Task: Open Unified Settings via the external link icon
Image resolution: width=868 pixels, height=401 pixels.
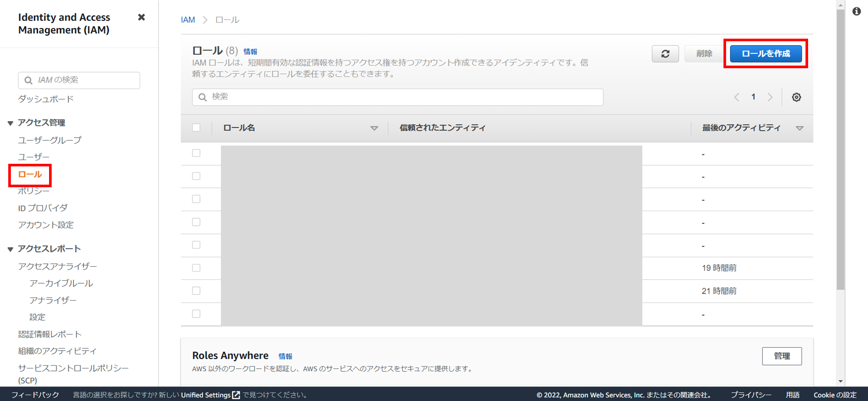Action: click(x=236, y=395)
